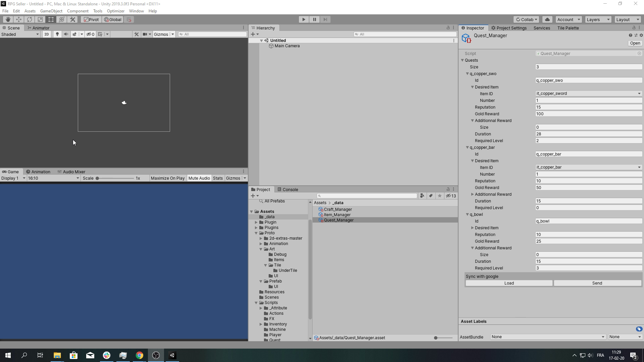This screenshot has width=644, height=362.
Task: Click the Quests Size field
Action: [589, 67]
